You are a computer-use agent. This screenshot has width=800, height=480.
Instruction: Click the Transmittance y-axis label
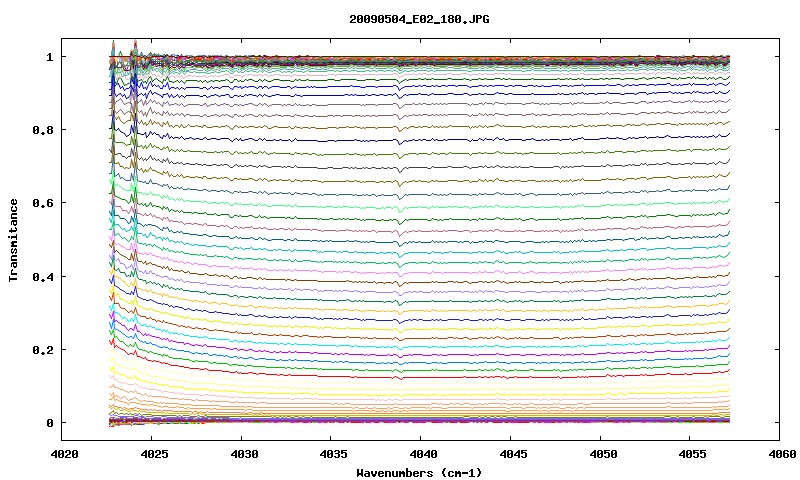[13, 240]
